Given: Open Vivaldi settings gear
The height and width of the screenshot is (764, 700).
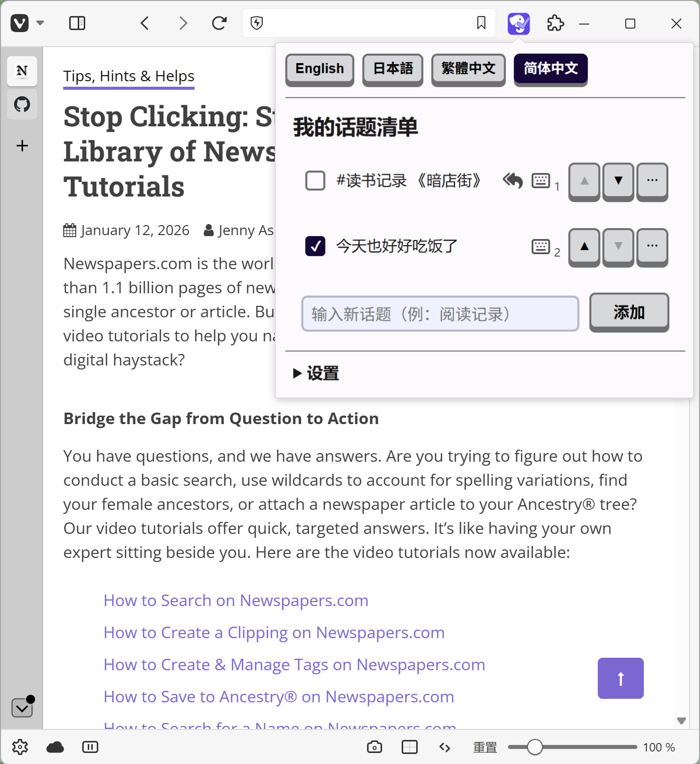Looking at the screenshot, I should (x=20, y=747).
